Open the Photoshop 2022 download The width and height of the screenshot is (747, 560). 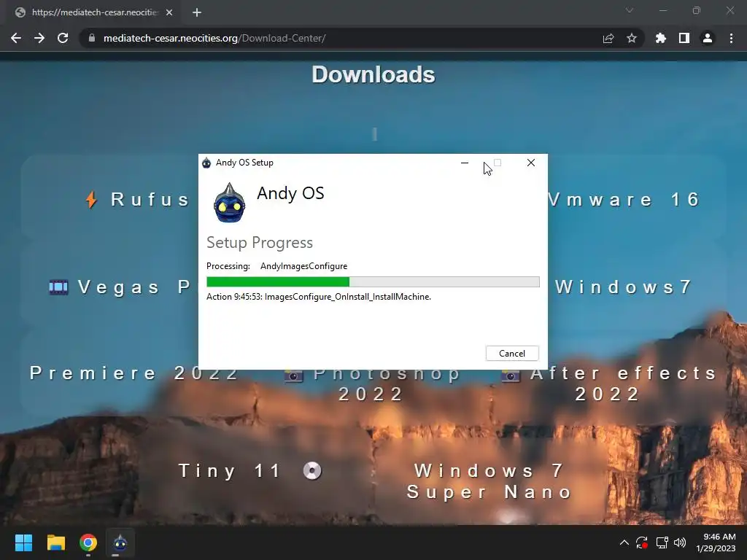(386, 384)
